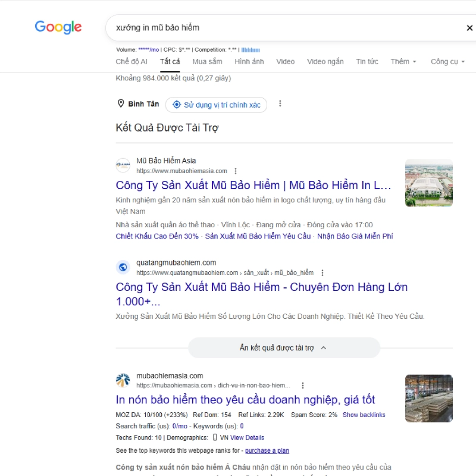The image size is (476, 476).
Task: Switch to the Mua sắm tab
Action: [x=207, y=62]
